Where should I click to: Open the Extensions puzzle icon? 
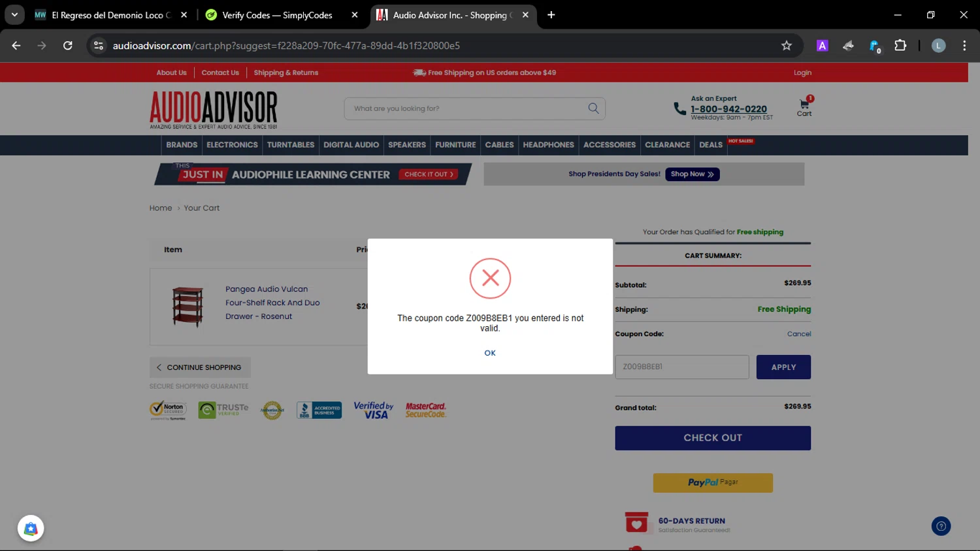coord(900,46)
